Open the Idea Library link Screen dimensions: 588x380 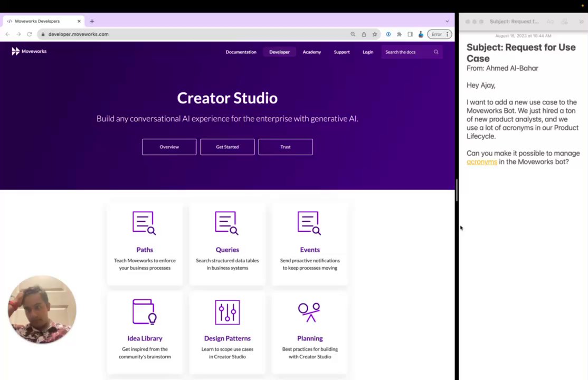coord(145,338)
